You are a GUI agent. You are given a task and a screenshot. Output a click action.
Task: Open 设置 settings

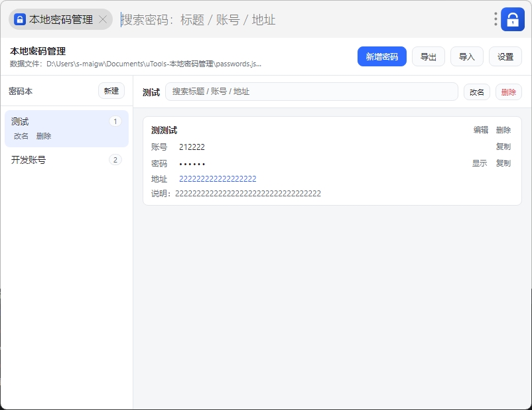505,56
